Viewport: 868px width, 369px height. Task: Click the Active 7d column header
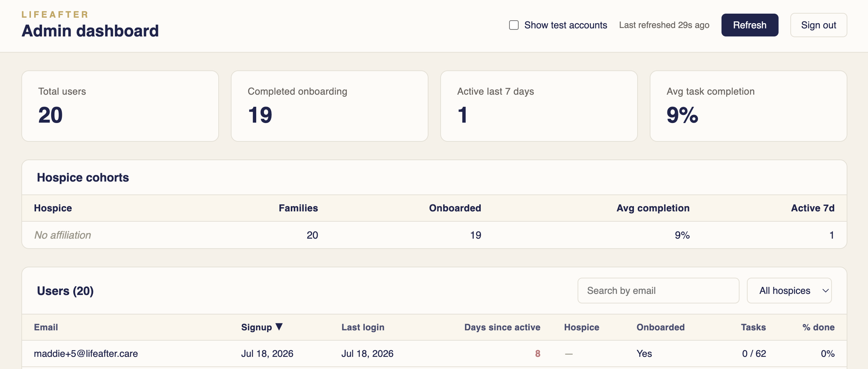pyautogui.click(x=813, y=208)
